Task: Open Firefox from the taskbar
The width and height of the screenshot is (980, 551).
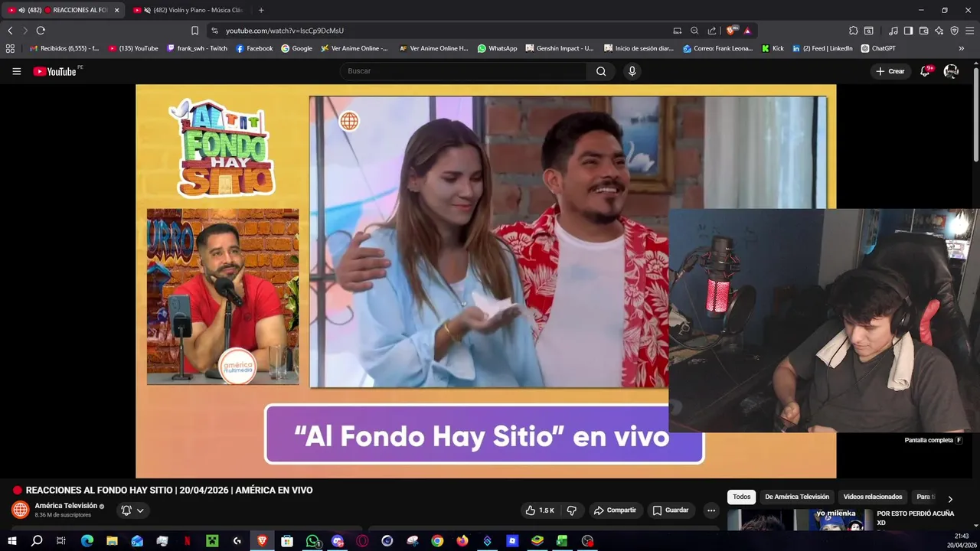Action: pos(462,541)
